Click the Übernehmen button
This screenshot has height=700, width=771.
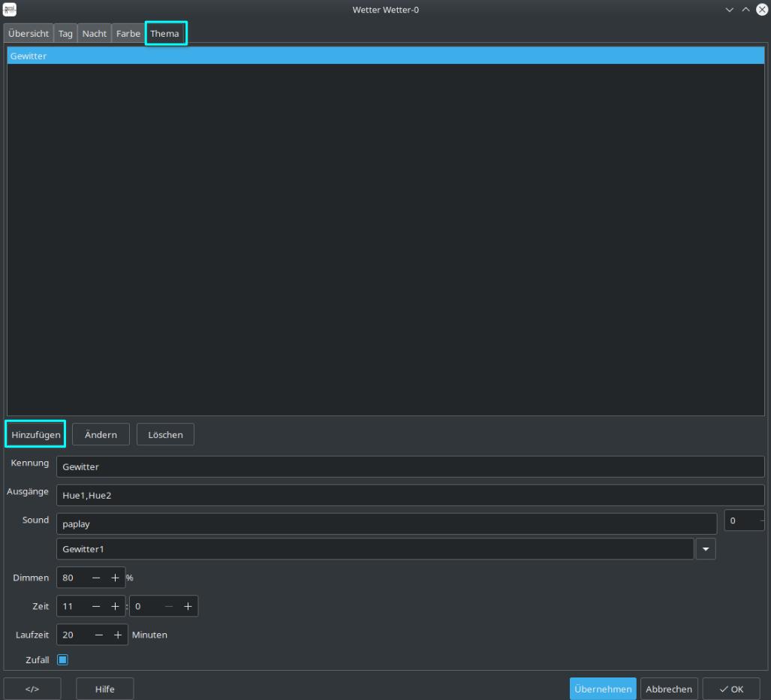click(x=602, y=689)
